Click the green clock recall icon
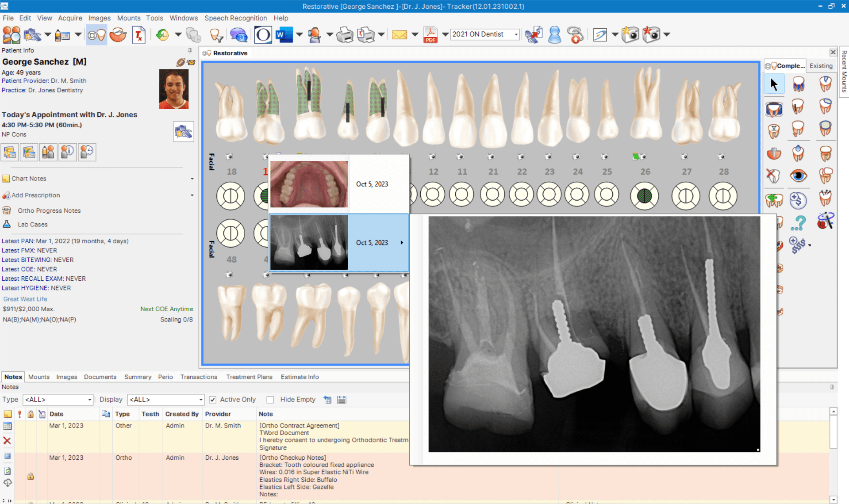 coord(162,34)
